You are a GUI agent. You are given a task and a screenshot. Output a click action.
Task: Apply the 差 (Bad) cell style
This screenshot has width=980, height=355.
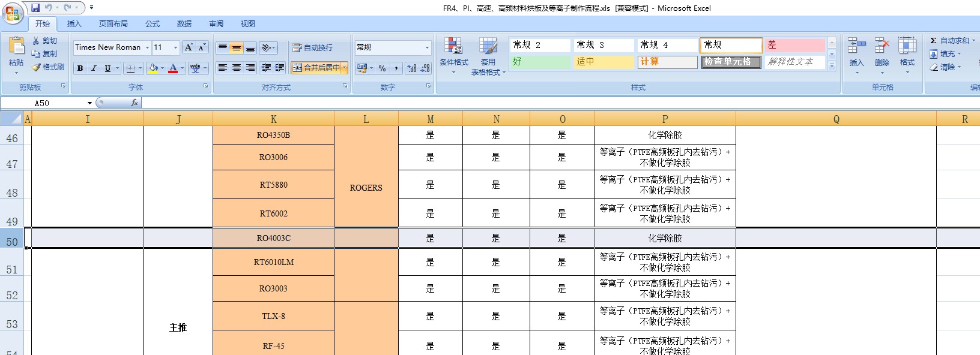(x=795, y=45)
